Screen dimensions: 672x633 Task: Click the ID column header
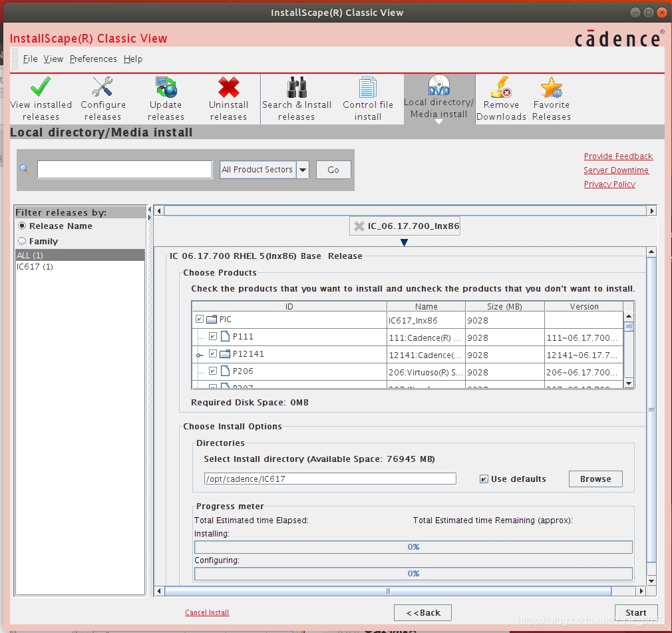tap(289, 307)
